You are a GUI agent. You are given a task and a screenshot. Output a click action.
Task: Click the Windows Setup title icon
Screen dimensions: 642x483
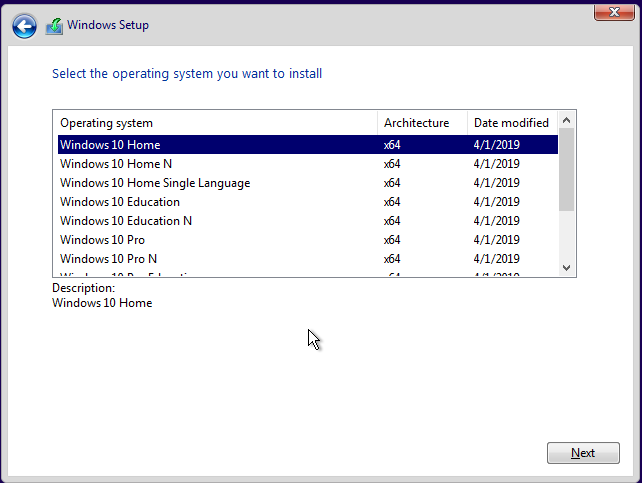click(x=54, y=26)
